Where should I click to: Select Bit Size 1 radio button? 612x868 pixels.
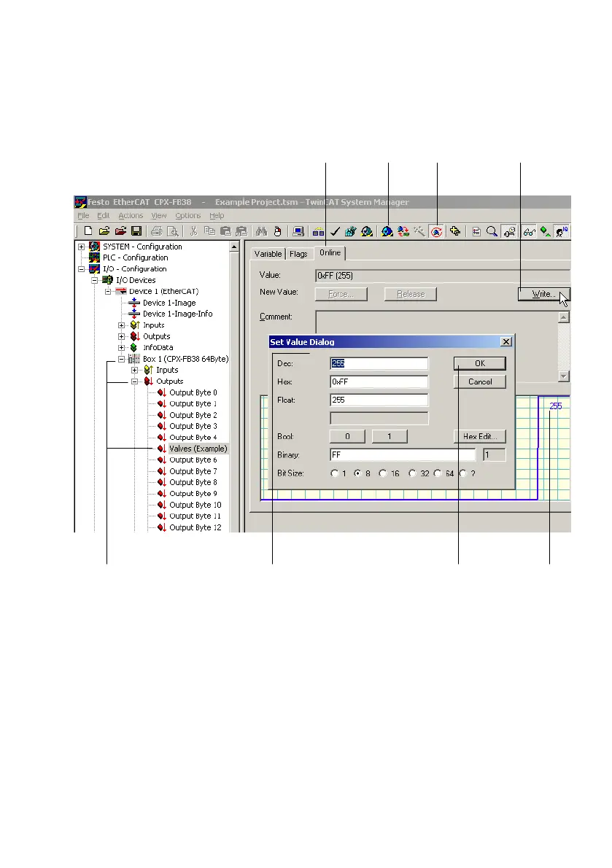click(334, 473)
